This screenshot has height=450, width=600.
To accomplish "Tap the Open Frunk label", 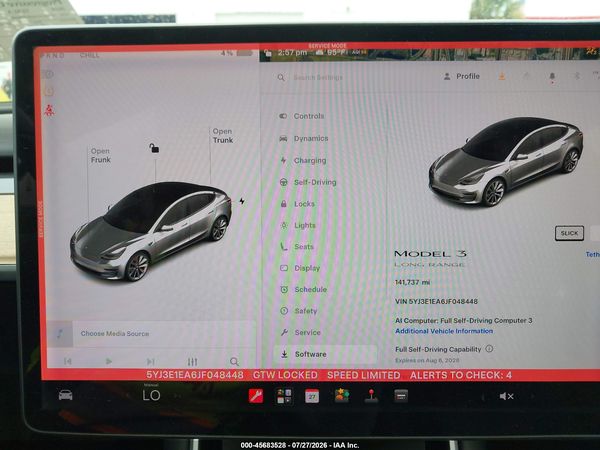I will coord(100,155).
